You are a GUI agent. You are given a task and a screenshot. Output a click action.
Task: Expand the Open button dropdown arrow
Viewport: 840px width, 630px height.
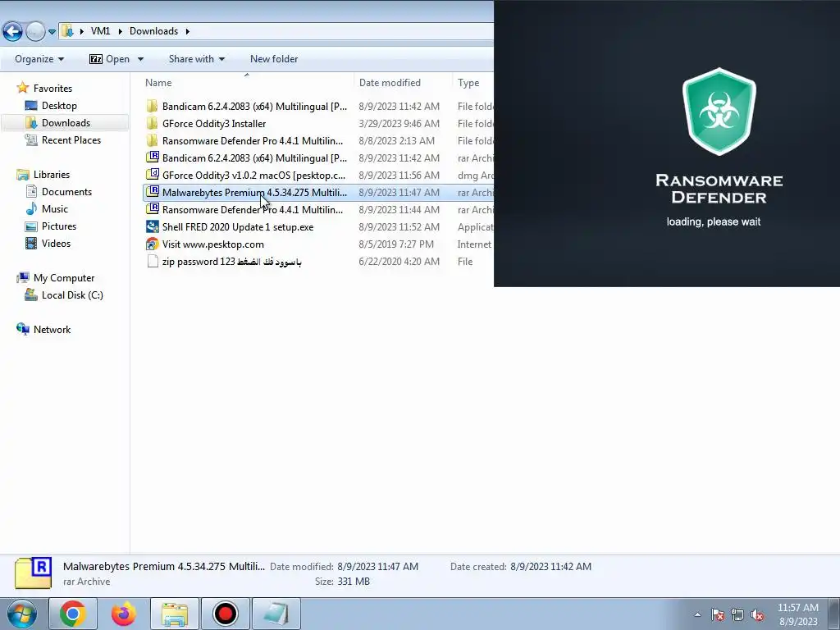(x=140, y=59)
